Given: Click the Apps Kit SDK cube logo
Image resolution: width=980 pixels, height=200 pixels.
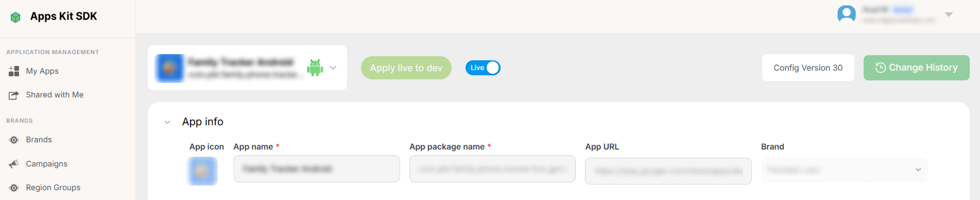Looking at the screenshot, I should click(15, 18).
